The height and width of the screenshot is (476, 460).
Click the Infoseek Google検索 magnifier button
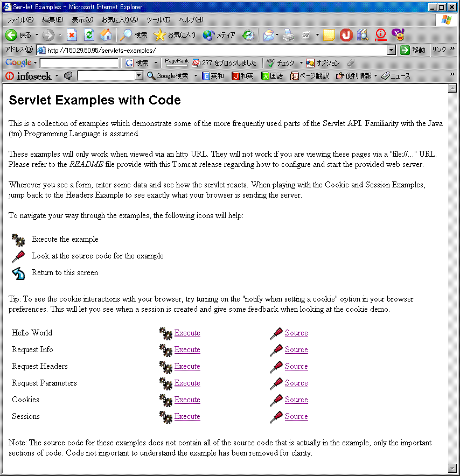pyautogui.click(x=168, y=75)
